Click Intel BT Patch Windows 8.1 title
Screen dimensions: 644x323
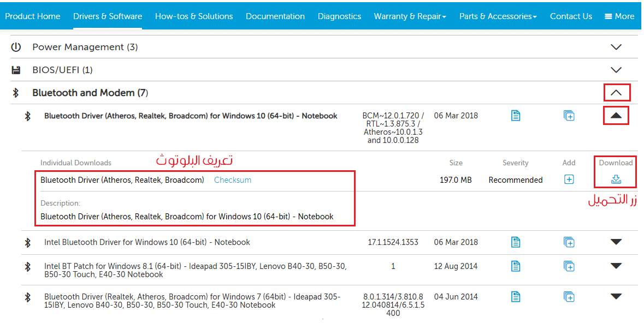pyautogui.click(x=196, y=270)
